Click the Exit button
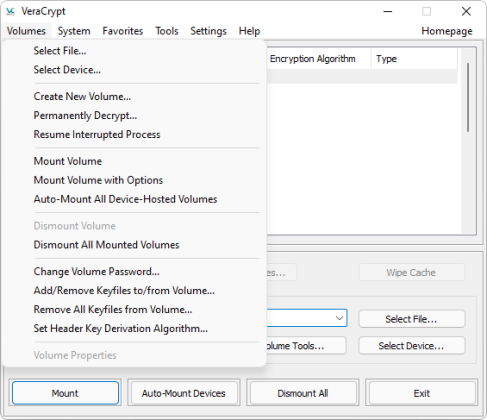This screenshot has width=487, height=420. tap(422, 393)
